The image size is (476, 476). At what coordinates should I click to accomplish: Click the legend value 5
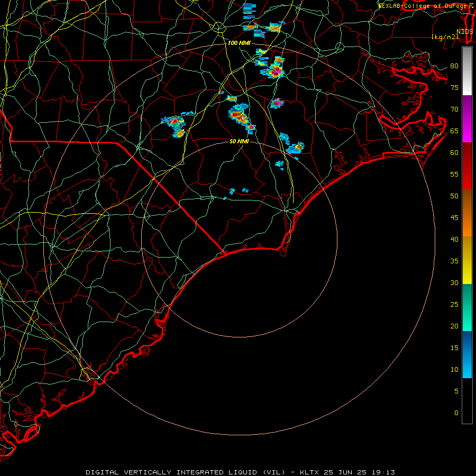coord(456,391)
